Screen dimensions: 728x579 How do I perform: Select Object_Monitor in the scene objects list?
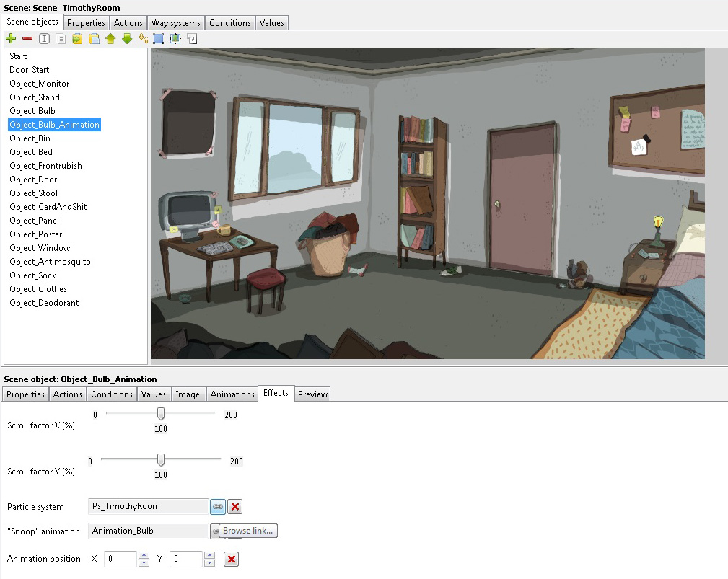40,84
